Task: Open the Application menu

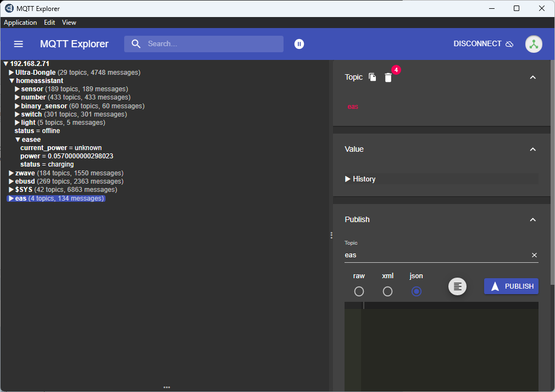Action: 20,23
